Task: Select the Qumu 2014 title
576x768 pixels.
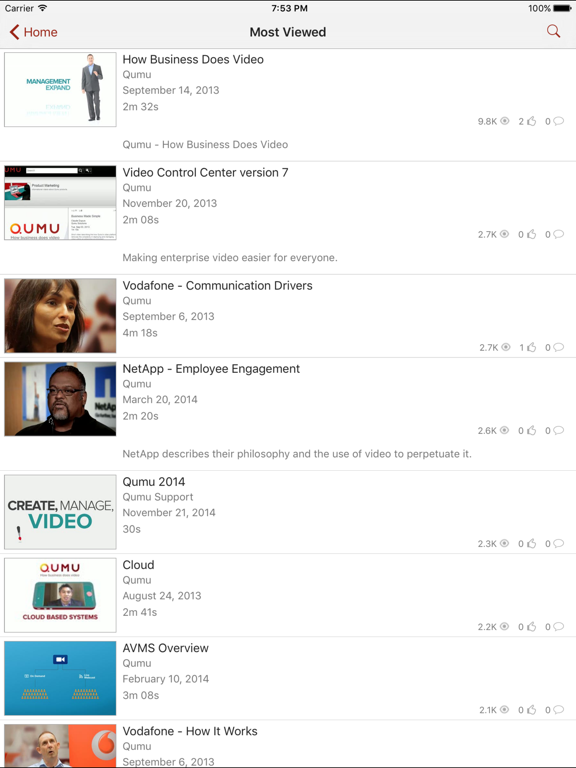Action: point(154,481)
